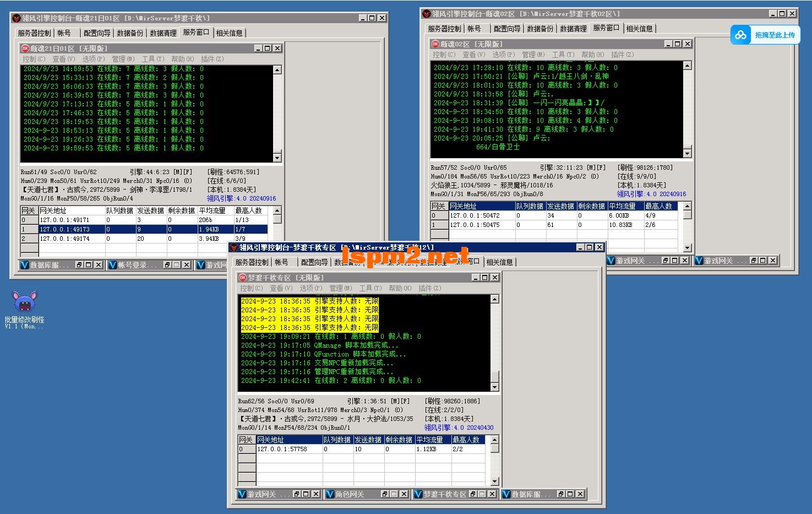This screenshot has width=812, height=514.
Task: Click the 翎风引擎:4.0 20240430 version link
Action: [459, 428]
